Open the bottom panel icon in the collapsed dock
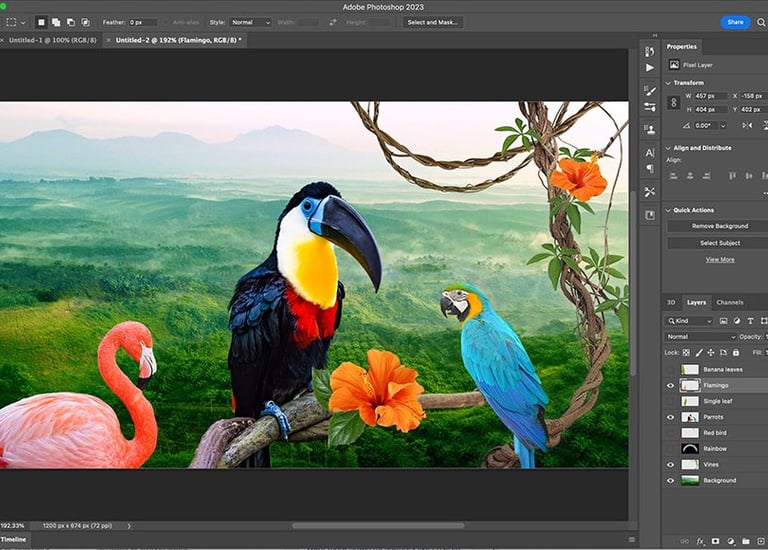 coord(649,215)
